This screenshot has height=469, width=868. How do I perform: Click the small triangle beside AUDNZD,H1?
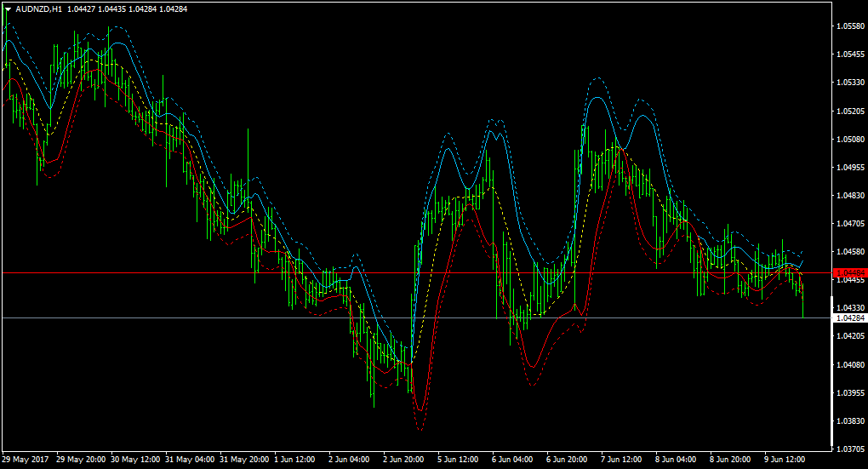point(8,9)
